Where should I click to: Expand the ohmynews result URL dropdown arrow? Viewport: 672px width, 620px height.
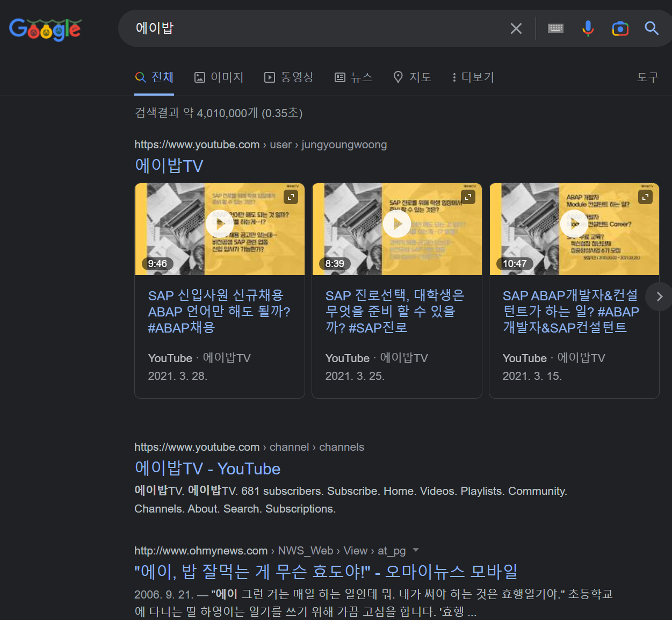(x=415, y=550)
